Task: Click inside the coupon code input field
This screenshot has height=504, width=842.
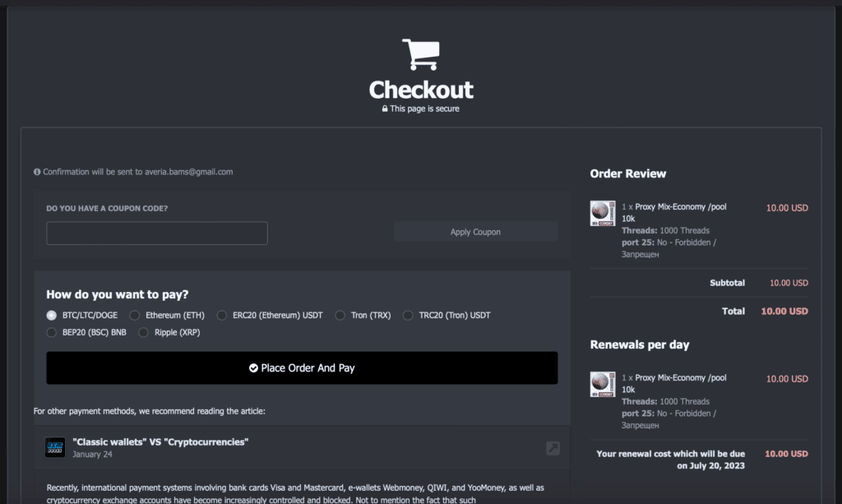Action: click(156, 233)
